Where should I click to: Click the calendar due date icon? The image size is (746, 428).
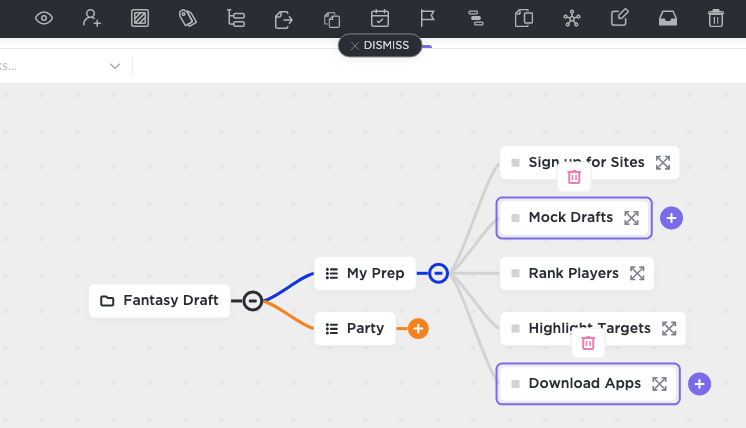pyautogui.click(x=380, y=18)
